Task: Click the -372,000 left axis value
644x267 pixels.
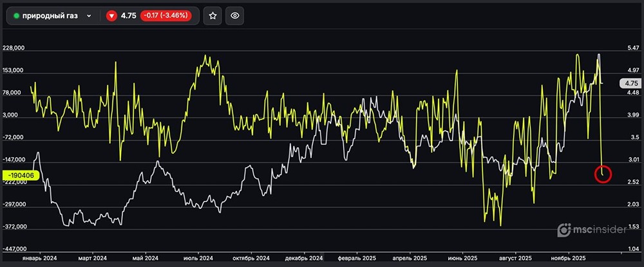Action: click(x=14, y=226)
